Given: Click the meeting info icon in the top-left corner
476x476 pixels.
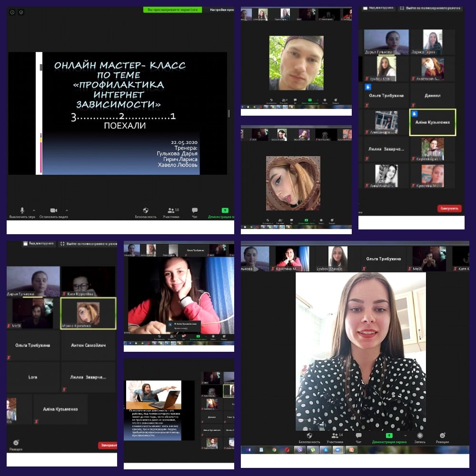Looking at the screenshot, I should click(x=12, y=12).
